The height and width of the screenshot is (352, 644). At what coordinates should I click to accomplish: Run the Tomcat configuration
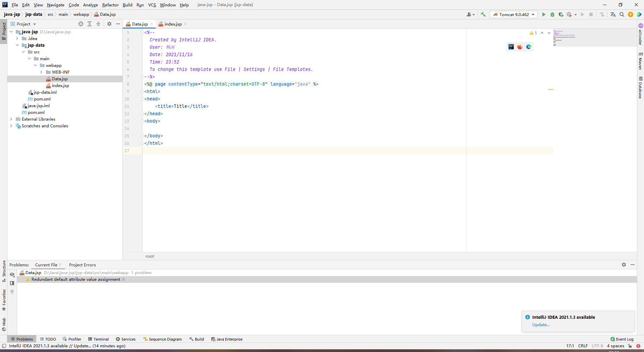pyautogui.click(x=544, y=14)
